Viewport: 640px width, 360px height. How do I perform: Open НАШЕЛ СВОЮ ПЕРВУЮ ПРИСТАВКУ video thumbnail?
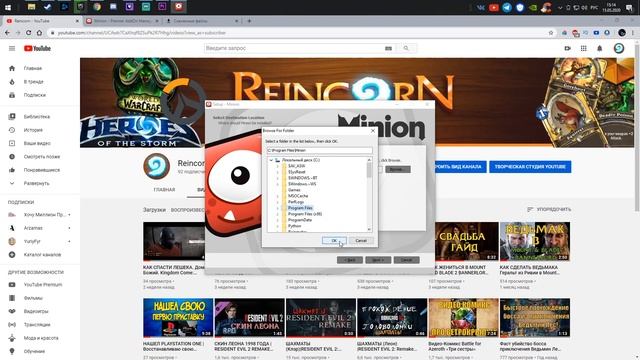(178, 318)
